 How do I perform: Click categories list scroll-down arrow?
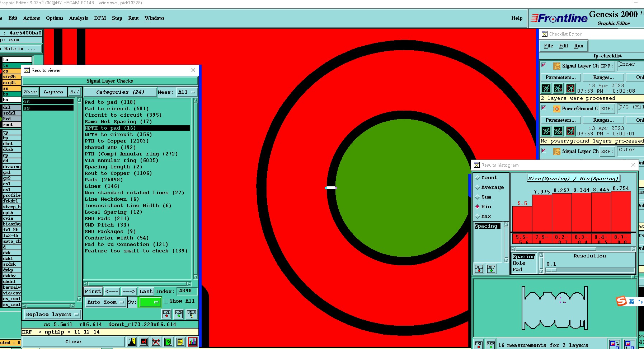(196, 277)
